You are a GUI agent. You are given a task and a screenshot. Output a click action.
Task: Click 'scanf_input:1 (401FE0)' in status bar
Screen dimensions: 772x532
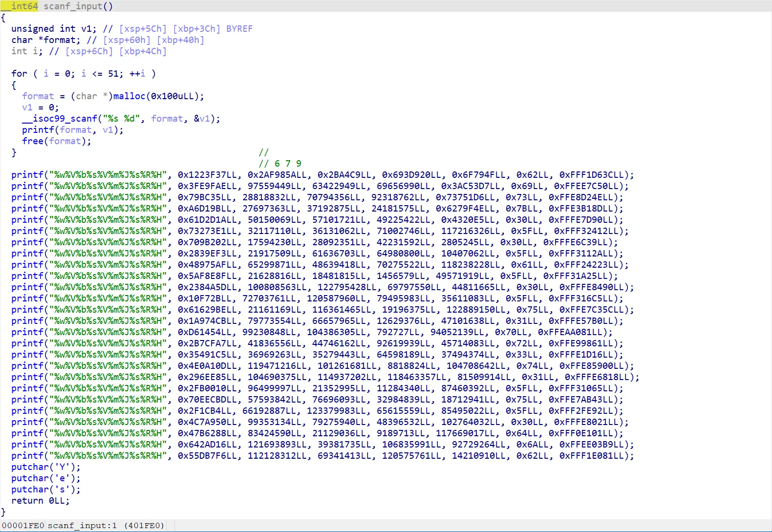(106, 526)
